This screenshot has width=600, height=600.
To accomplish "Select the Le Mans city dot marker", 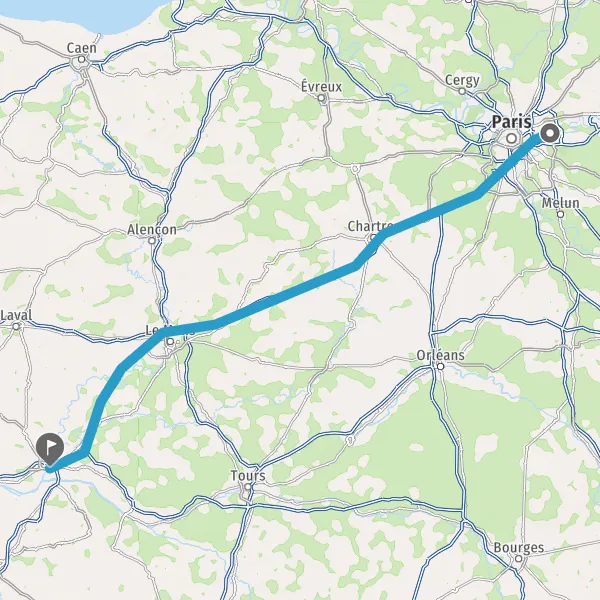I will [x=171, y=341].
